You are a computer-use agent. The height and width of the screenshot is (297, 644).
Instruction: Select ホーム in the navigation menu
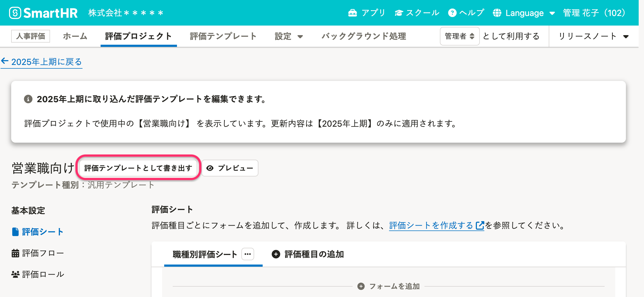[x=75, y=36]
